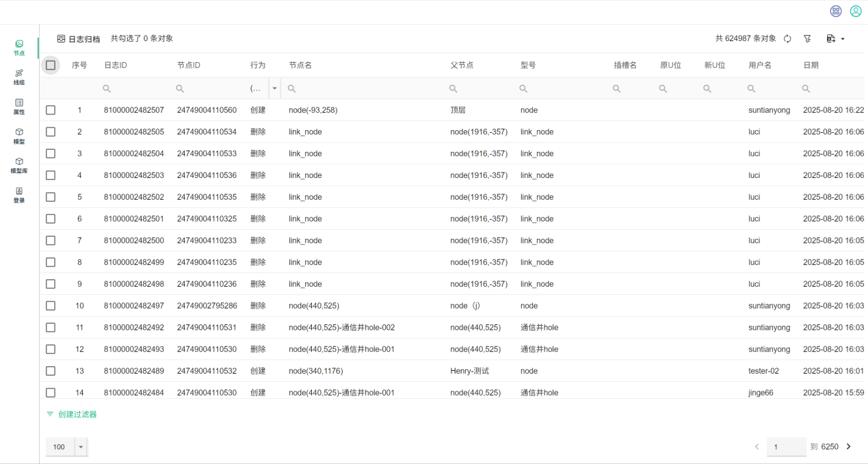Sort by the 日志ID column header
Screen dimensions: 868x464
pyautogui.click(x=116, y=65)
